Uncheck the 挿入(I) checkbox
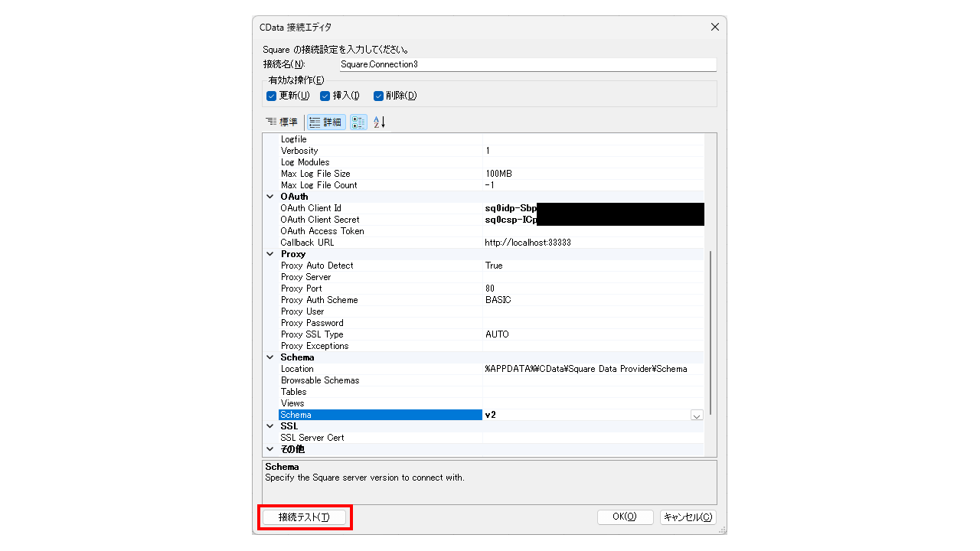 point(325,96)
